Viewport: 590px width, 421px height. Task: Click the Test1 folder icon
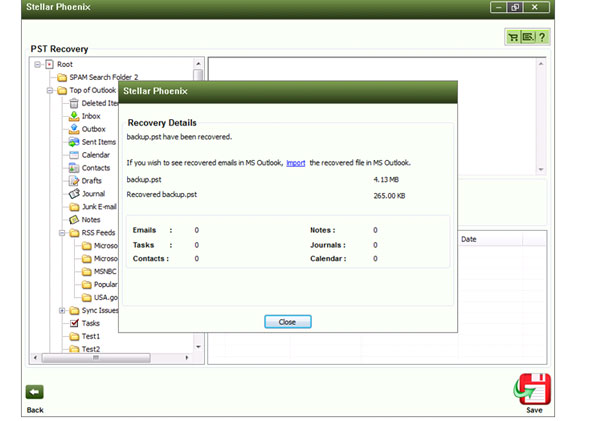coord(75,336)
